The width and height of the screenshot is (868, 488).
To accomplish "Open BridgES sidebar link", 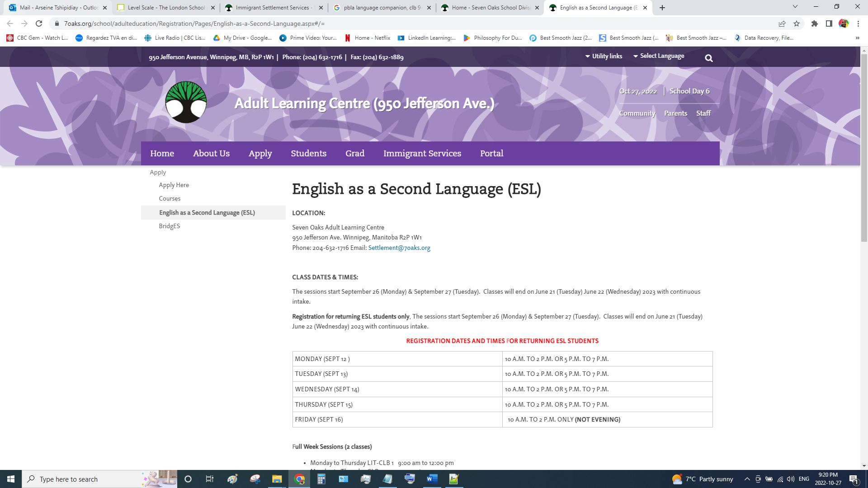I will pyautogui.click(x=169, y=226).
